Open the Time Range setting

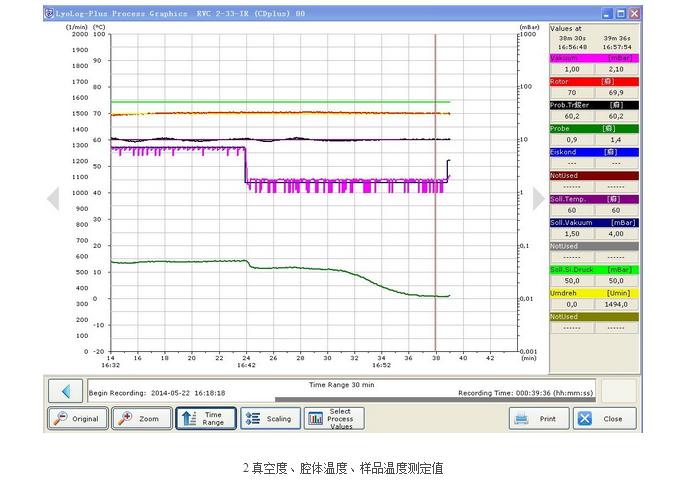(x=205, y=418)
